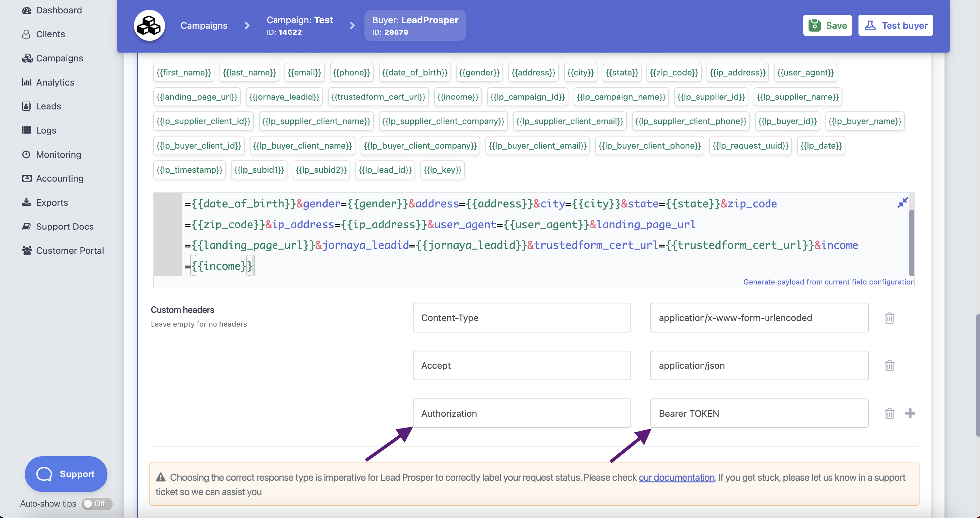Collapse the payload editor with shrink icon
Screen dimensions: 980x518
click(x=902, y=203)
